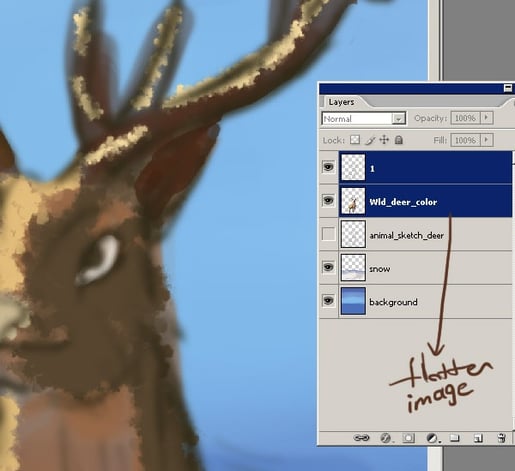Click the Opacity 100% field

[x=465, y=118]
